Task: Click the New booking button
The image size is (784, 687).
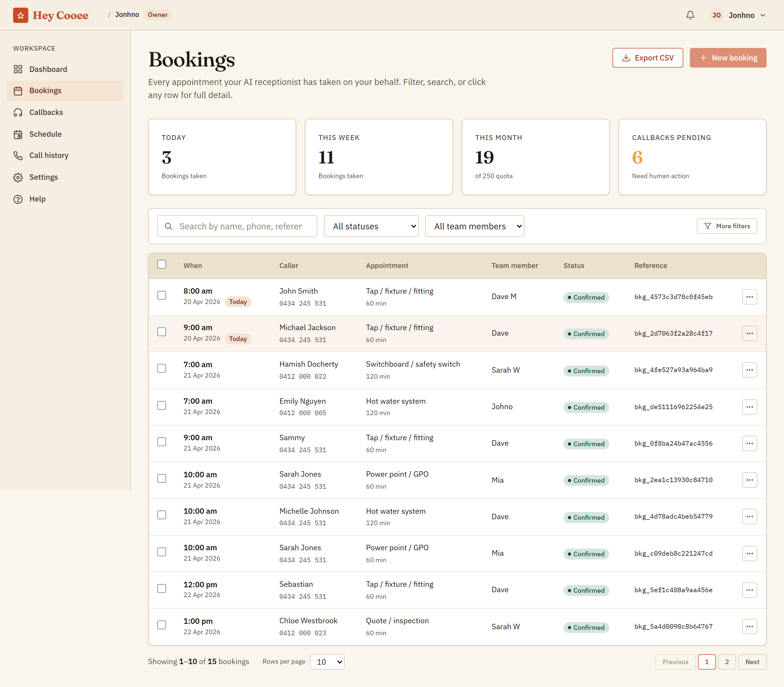Action: point(728,57)
